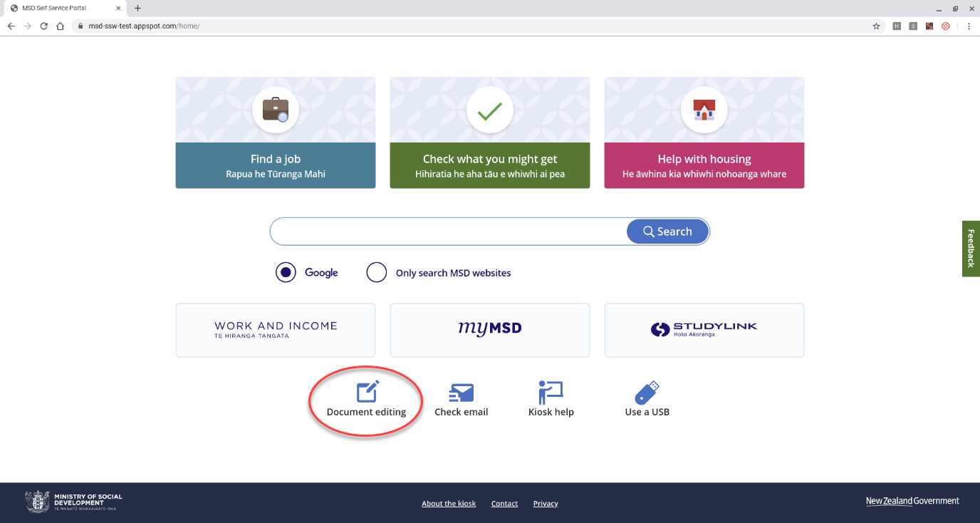The image size is (980, 523).
Task: Select Only search MSD websites
Action: (377, 272)
